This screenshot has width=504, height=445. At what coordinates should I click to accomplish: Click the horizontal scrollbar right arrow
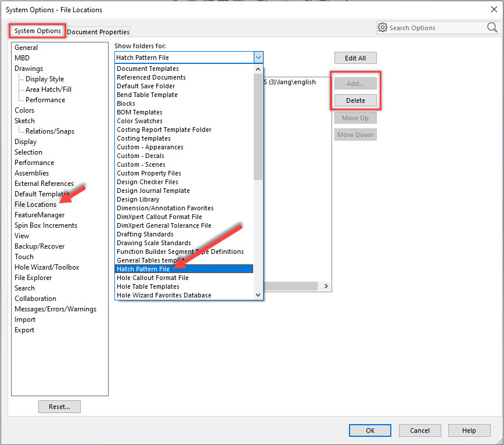325,286
